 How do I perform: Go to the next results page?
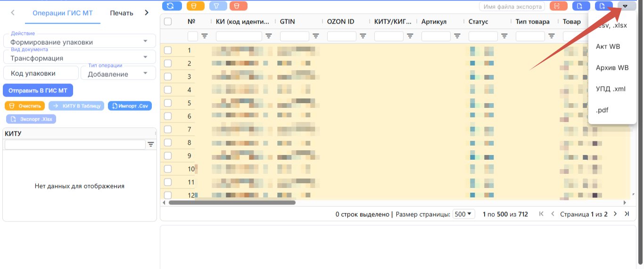[x=615, y=214]
